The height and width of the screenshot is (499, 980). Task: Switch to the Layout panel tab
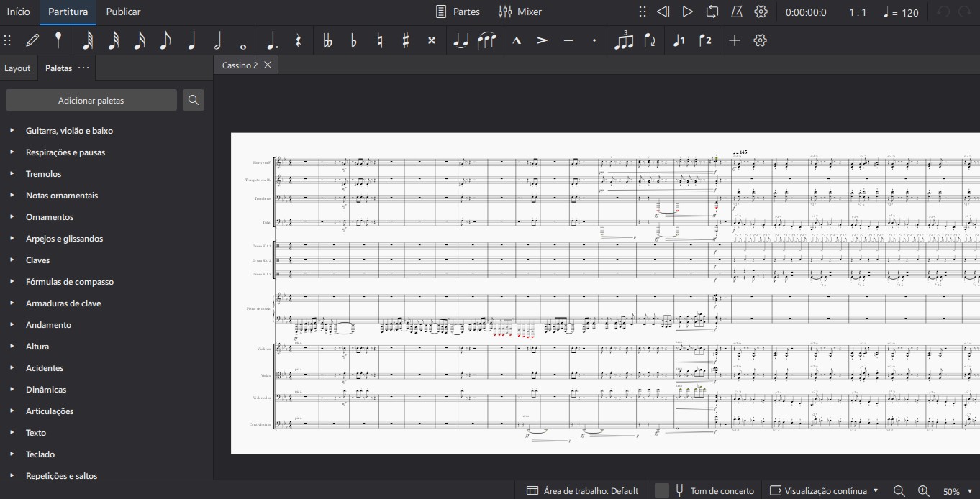click(x=17, y=68)
